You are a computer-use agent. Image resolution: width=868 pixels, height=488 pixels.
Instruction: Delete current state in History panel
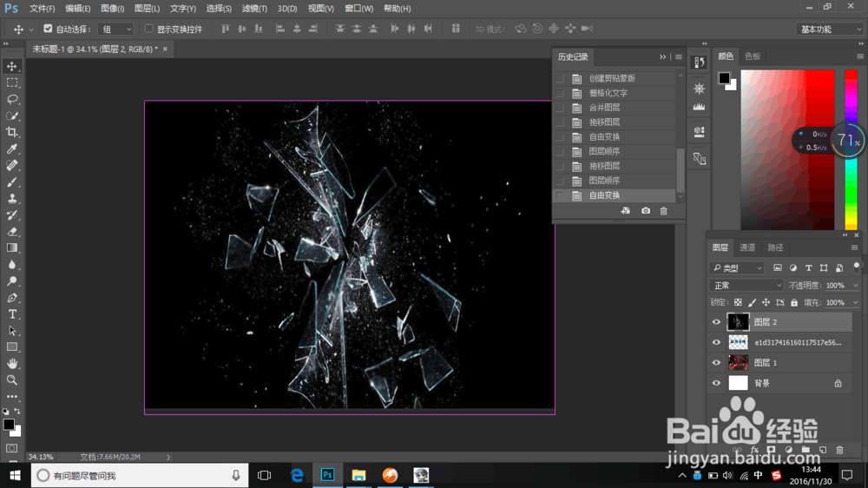pos(664,211)
